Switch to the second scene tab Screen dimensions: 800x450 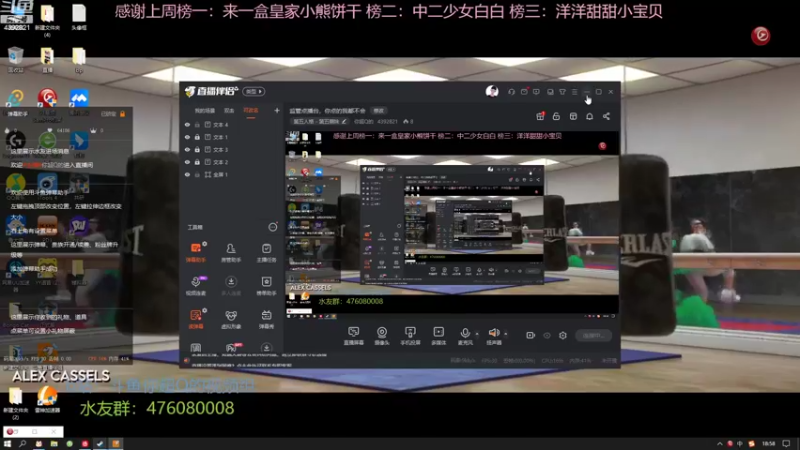point(229,111)
